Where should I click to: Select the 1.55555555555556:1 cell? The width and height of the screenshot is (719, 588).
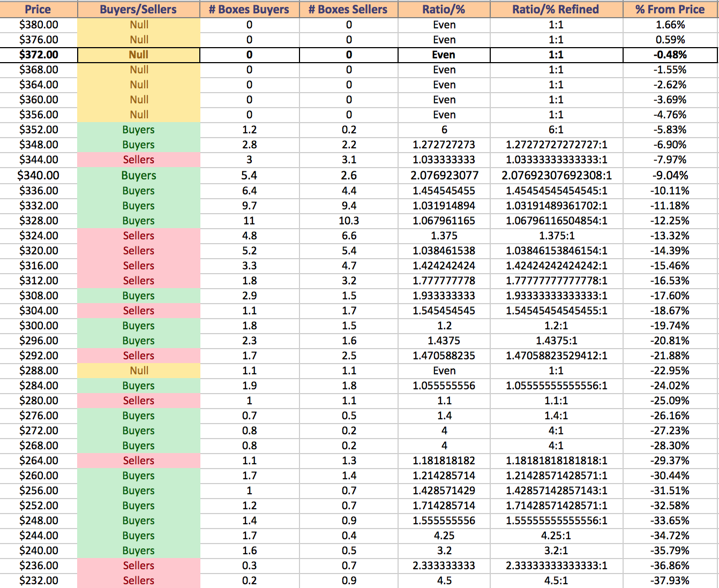pyautogui.click(x=556, y=521)
